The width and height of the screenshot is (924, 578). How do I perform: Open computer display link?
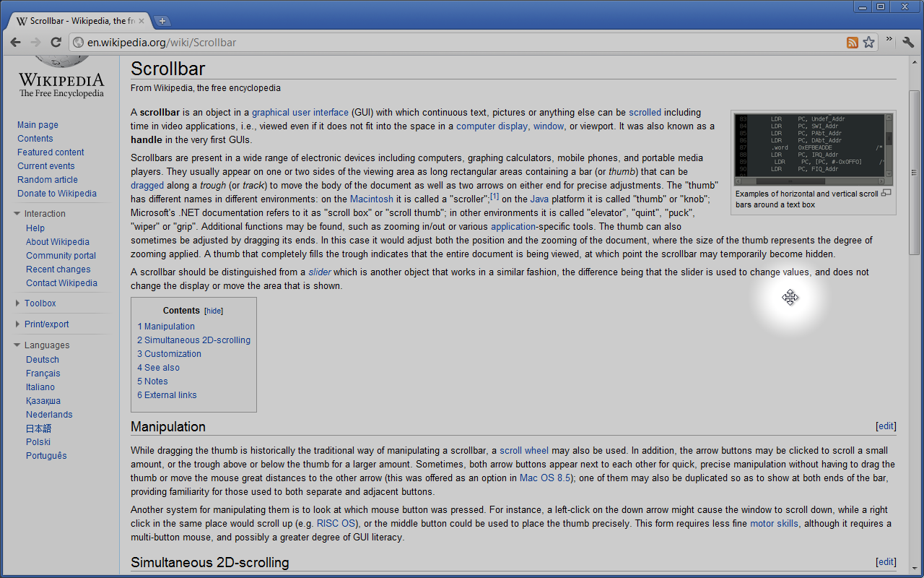point(492,126)
